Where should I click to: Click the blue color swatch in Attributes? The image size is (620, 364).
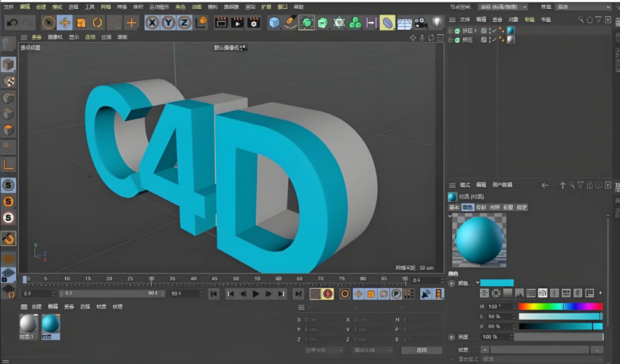(x=497, y=283)
